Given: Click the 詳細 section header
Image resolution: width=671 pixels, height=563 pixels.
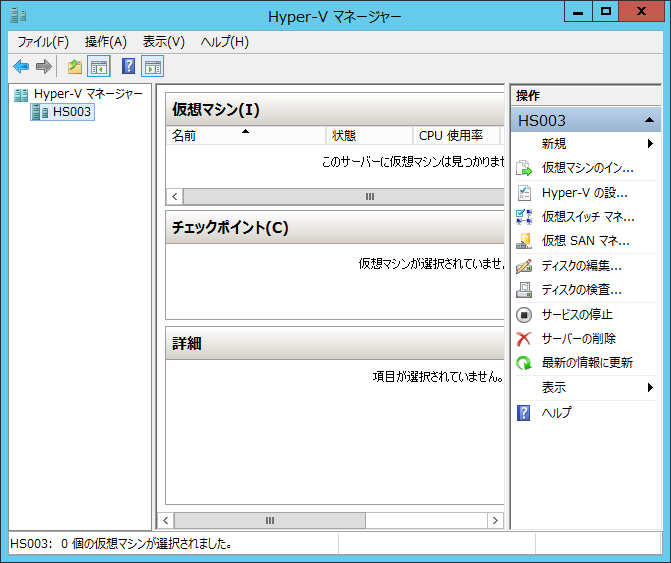Looking at the screenshot, I should (335, 344).
